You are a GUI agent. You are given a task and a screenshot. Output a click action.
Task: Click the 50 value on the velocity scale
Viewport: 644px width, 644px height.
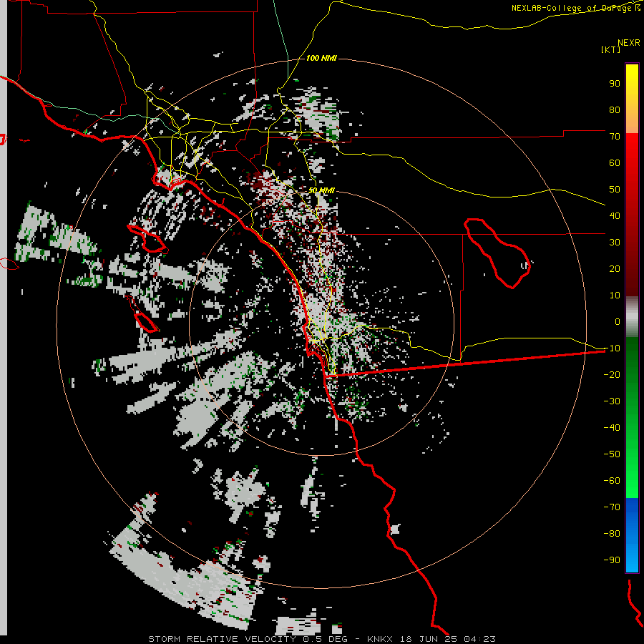(615, 190)
